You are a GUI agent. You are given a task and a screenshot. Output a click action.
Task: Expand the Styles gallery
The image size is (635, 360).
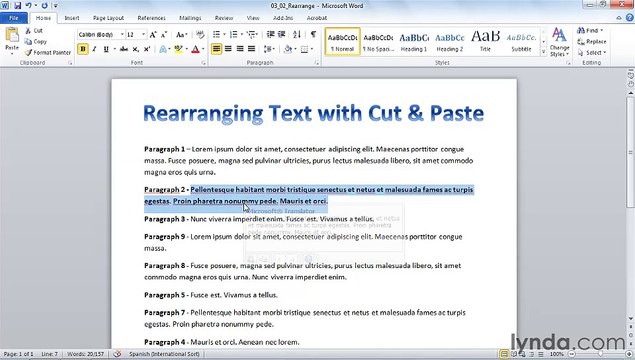[543, 51]
